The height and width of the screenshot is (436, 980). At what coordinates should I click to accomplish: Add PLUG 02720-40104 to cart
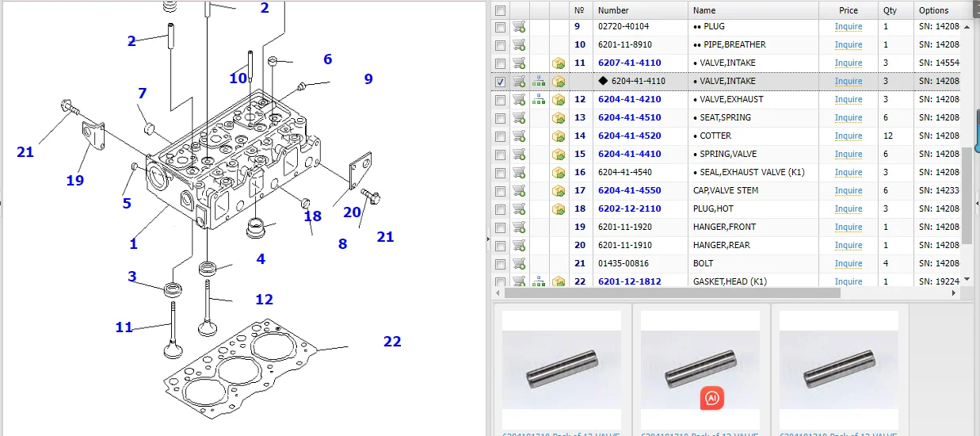(x=519, y=27)
